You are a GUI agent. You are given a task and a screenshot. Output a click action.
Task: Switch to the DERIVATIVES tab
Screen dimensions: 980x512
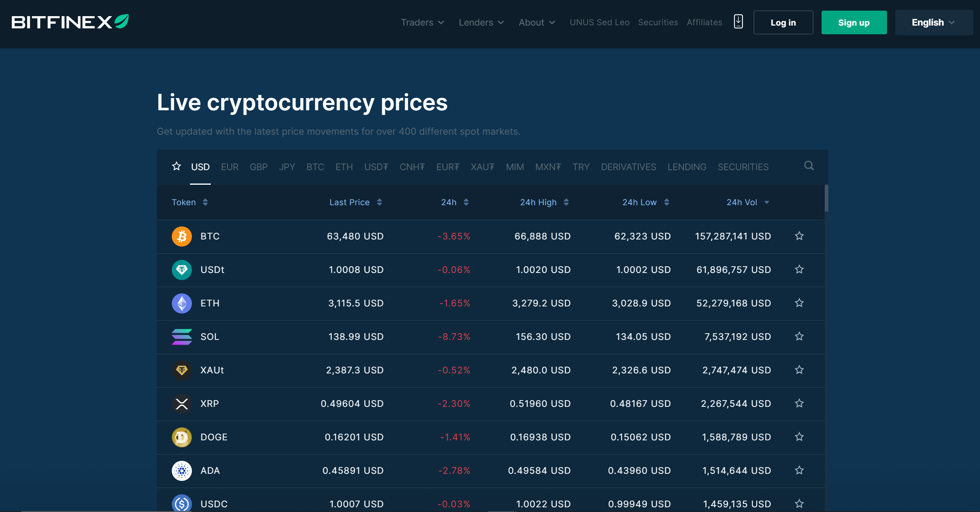click(x=629, y=167)
